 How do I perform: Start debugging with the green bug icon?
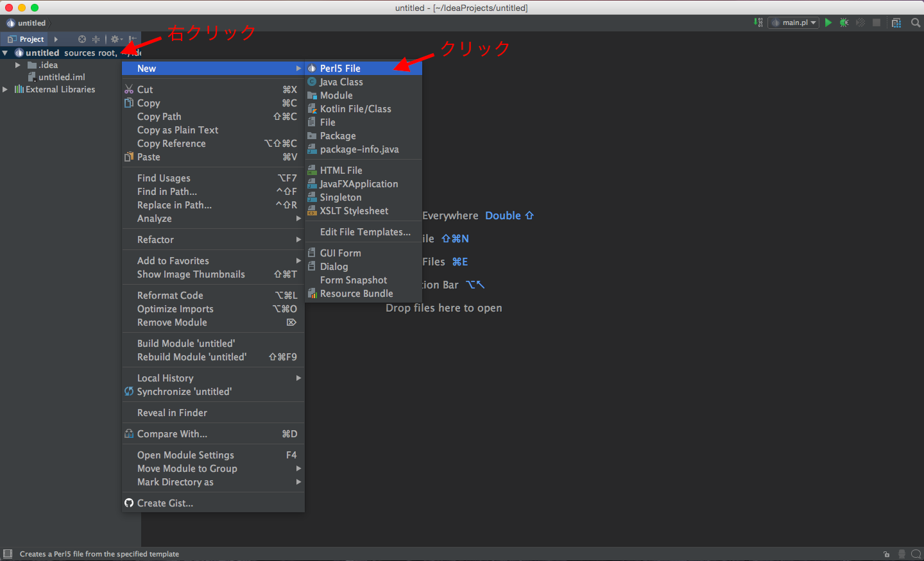[x=844, y=22]
